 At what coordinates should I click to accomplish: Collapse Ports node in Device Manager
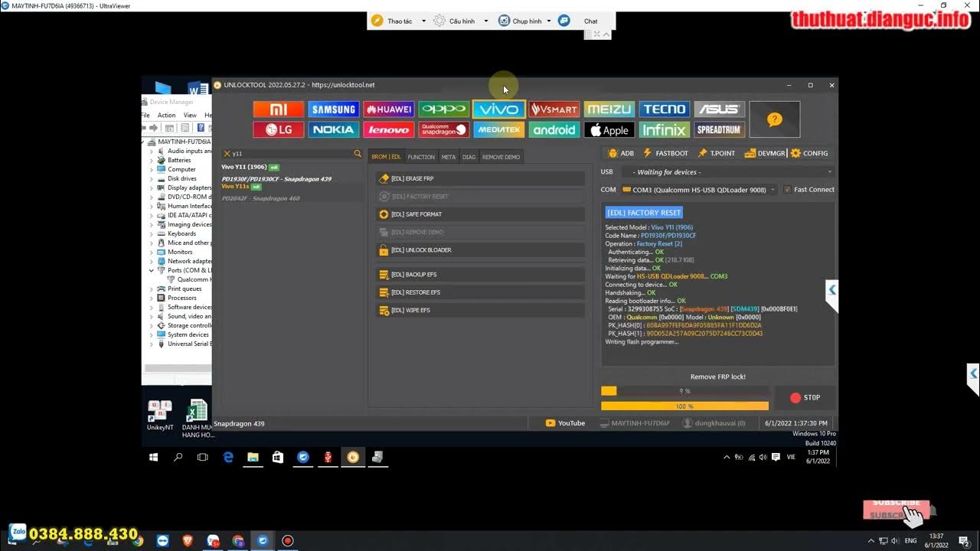(151, 270)
